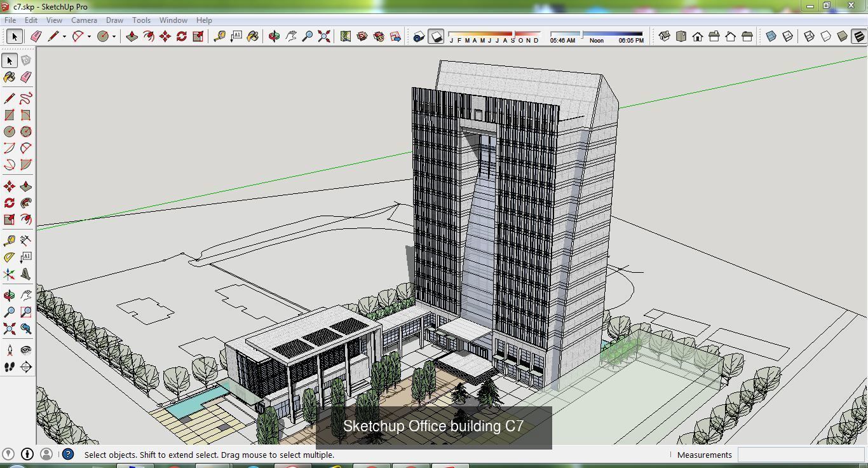Viewport: 868px width, 468px height.
Task: Toggle X-Ray face style
Action: point(771,36)
